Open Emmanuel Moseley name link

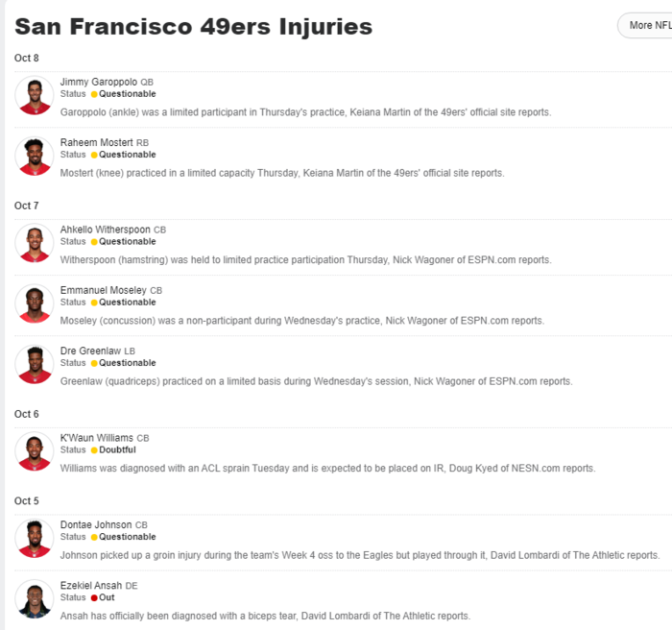coord(104,290)
